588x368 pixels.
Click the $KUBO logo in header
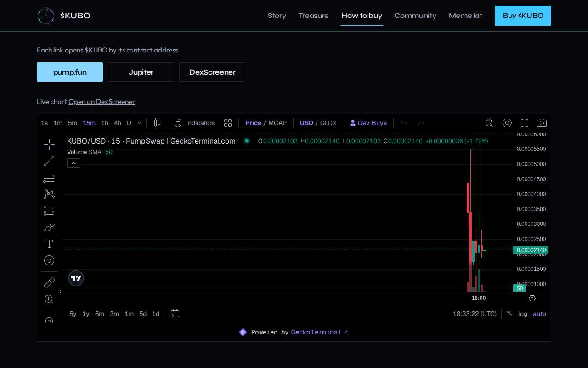point(64,16)
